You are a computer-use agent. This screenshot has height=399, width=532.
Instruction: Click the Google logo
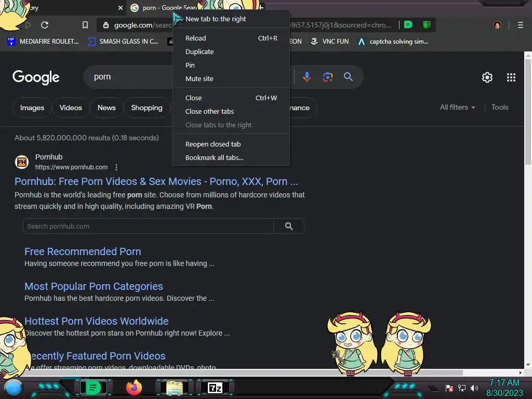(36, 77)
